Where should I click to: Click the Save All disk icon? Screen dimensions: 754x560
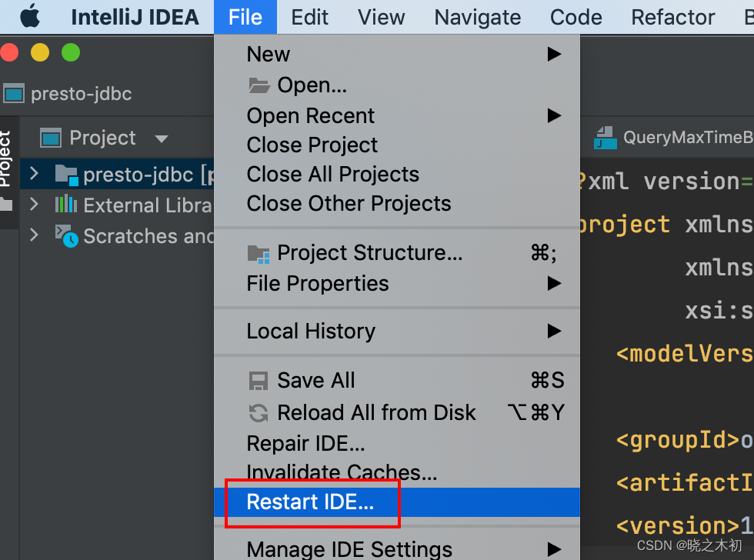pos(259,381)
